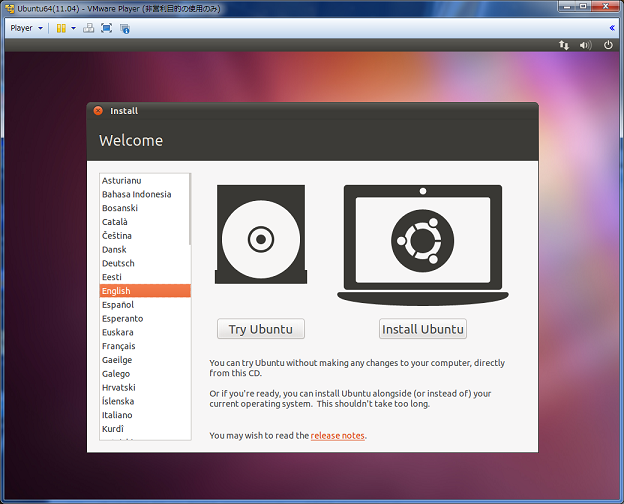Expand the dropdown arrow beside pause icon
Viewport: 624px width, 504px height.
tap(73, 28)
